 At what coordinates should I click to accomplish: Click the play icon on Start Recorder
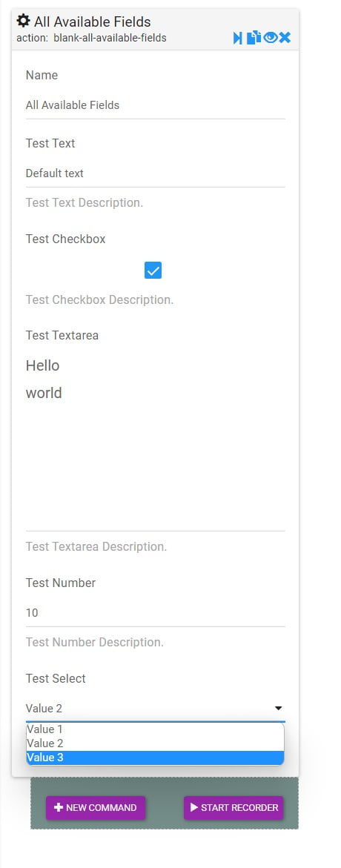coord(193,808)
